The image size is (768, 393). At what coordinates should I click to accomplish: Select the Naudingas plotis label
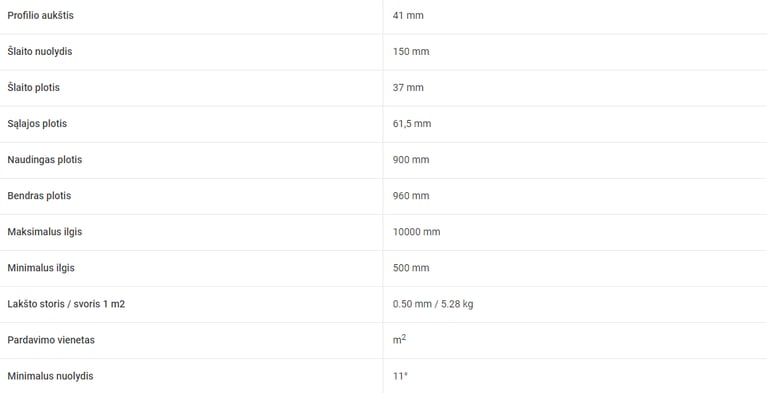[x=45, y=160]
